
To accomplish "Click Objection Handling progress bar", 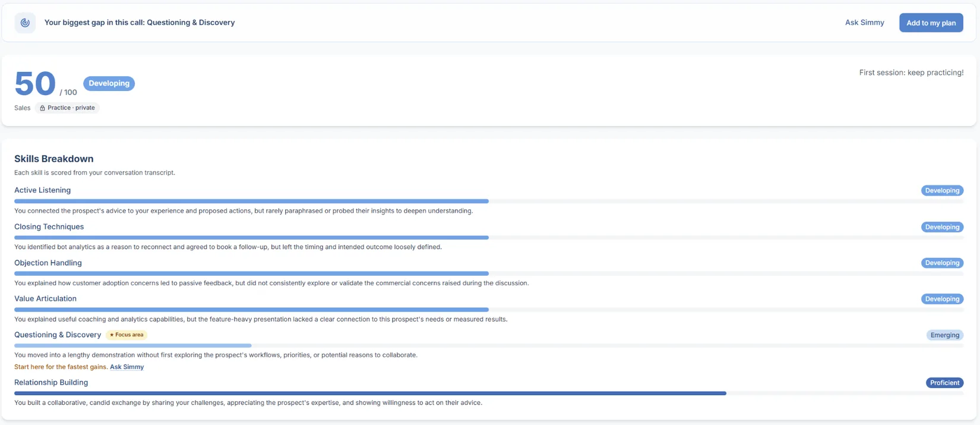I will [489, 273].
